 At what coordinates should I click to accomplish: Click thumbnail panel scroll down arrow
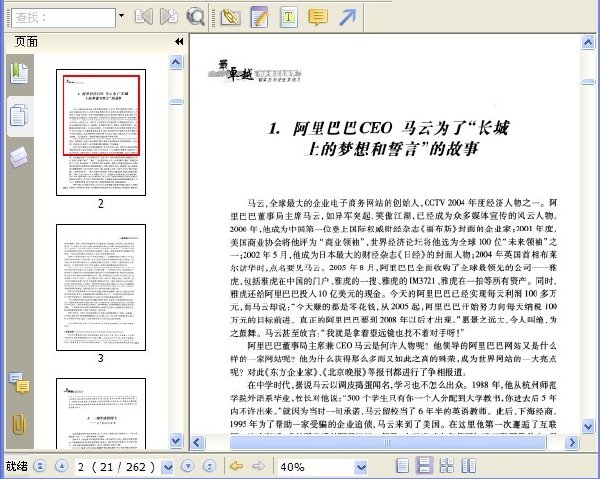tap(176, 440)
